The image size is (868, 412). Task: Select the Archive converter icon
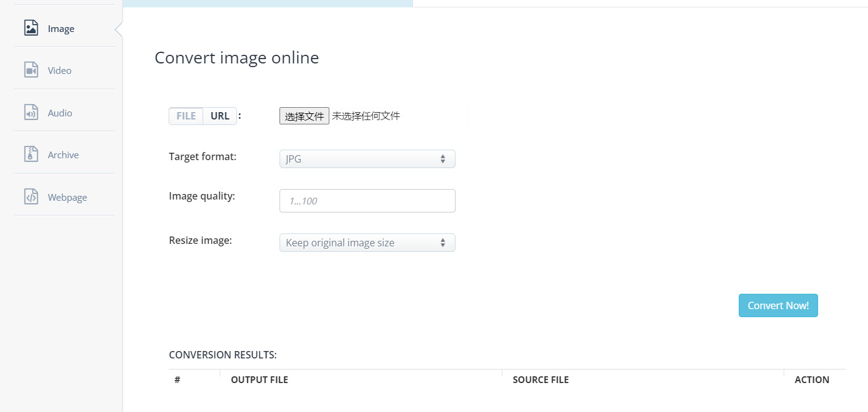coord(31,154)
